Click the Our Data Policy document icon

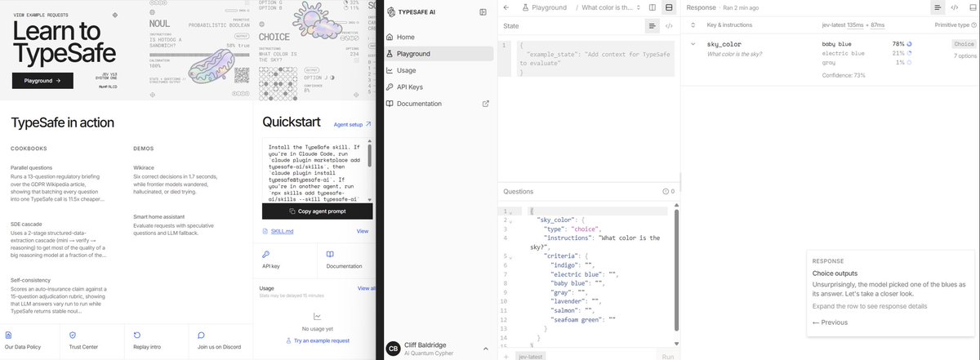pos(9,335)
